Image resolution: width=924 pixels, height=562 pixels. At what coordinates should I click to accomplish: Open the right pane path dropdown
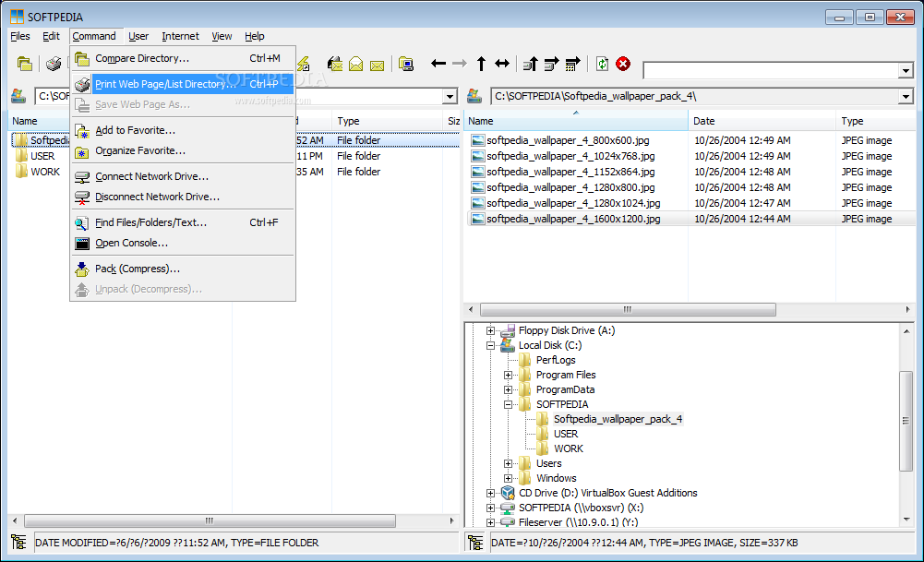(906, 96)
